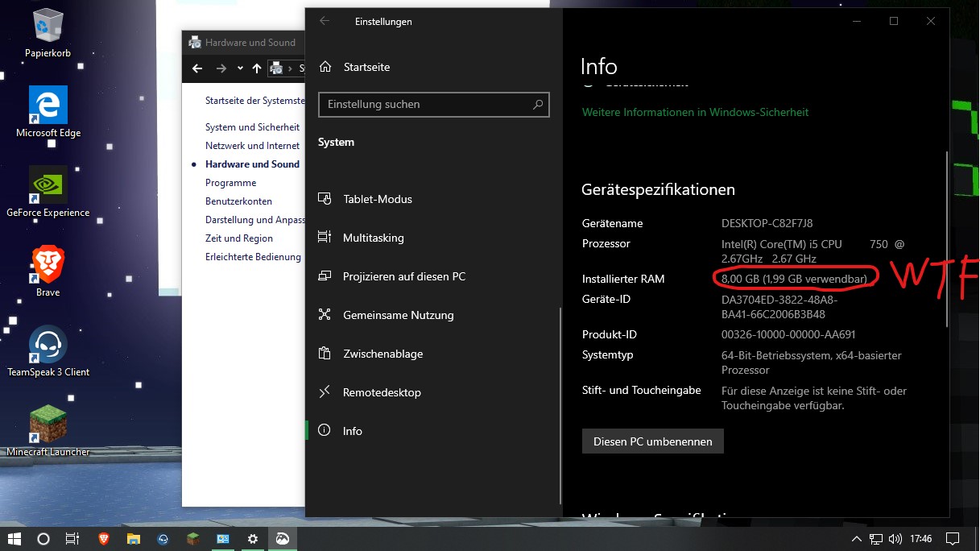Open the taskbar clock showing 17:46

pyautogui.click(x=921, y=539)
